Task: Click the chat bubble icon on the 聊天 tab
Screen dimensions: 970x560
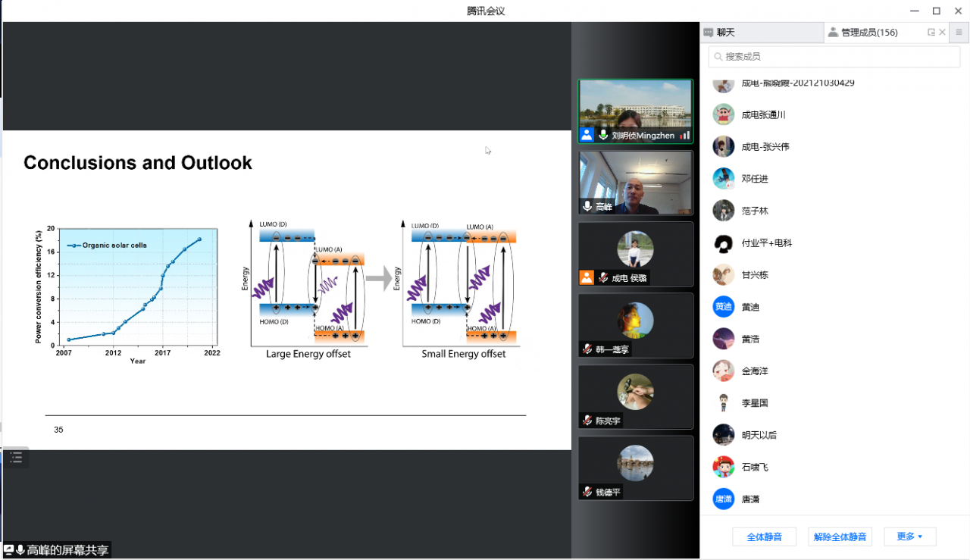Action: 709,33
